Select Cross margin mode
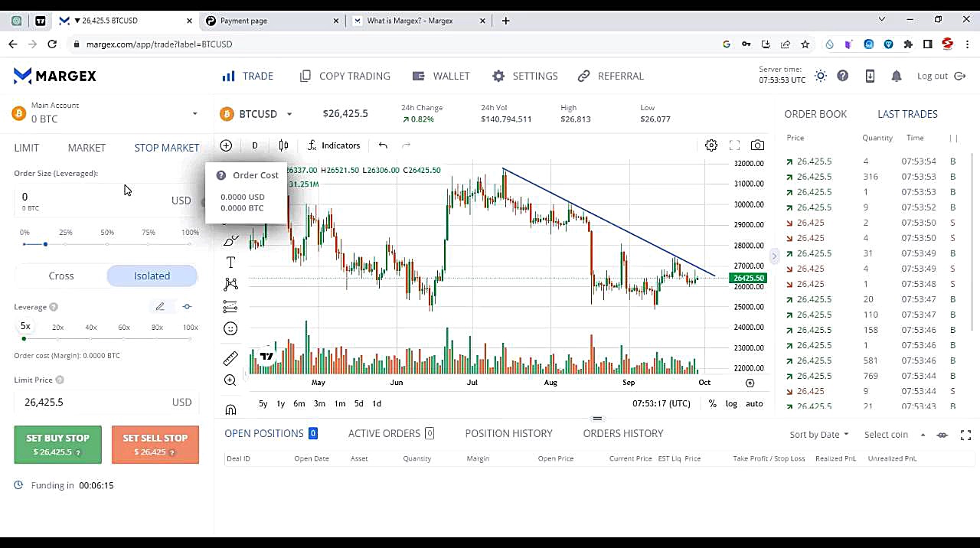980x548 pixels. [61, 276]
